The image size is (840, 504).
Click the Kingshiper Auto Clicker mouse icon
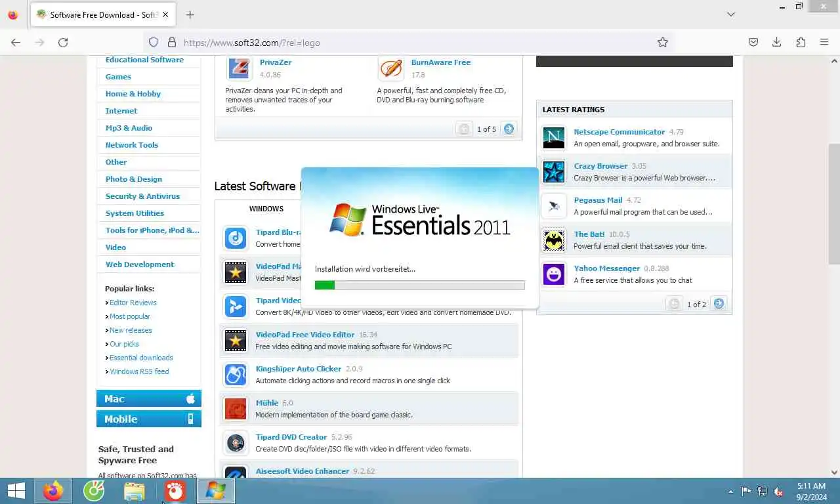236,374
